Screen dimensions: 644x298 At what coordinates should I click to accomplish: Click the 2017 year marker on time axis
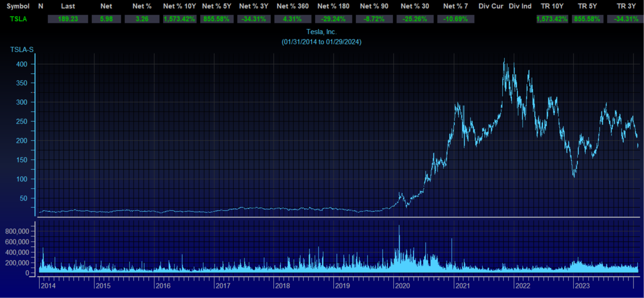coord(223,286)
